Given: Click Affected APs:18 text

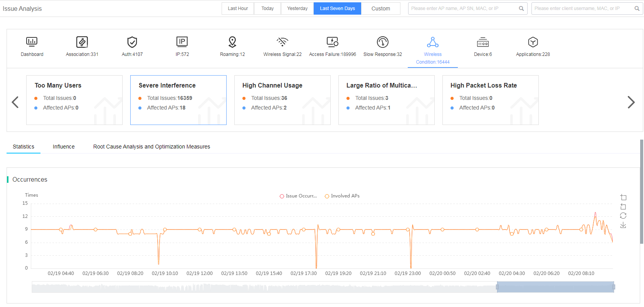Looking at the screenshot, I should (x=166, y=108).
